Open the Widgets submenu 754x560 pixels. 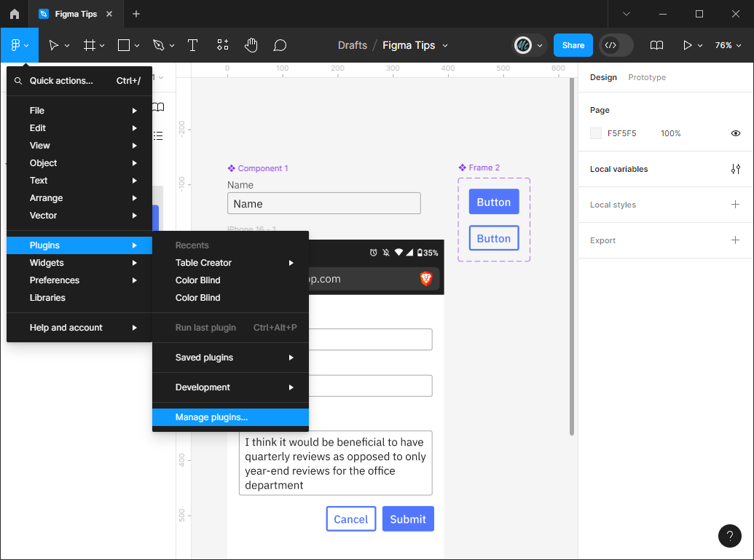79,263
